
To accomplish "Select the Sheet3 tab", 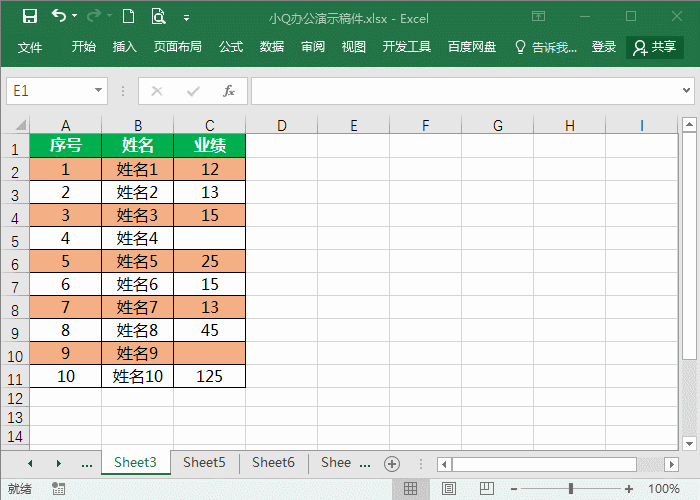I will [x=135, y=462].
